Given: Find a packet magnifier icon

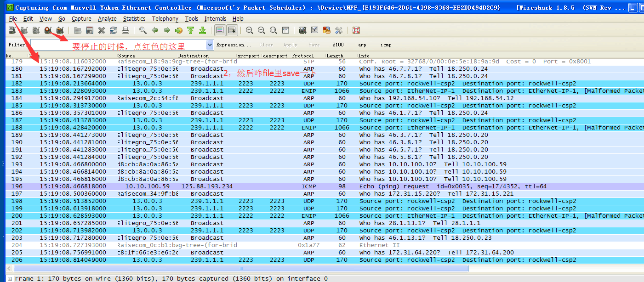Looking at the screenshot, I should pyautogui.click(x=143, y=30).
